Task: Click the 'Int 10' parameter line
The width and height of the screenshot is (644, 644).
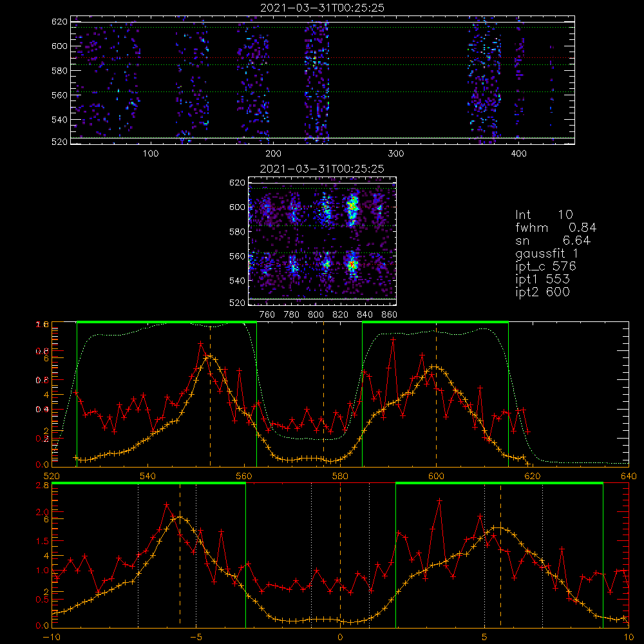Action: (x=544, y=215)
